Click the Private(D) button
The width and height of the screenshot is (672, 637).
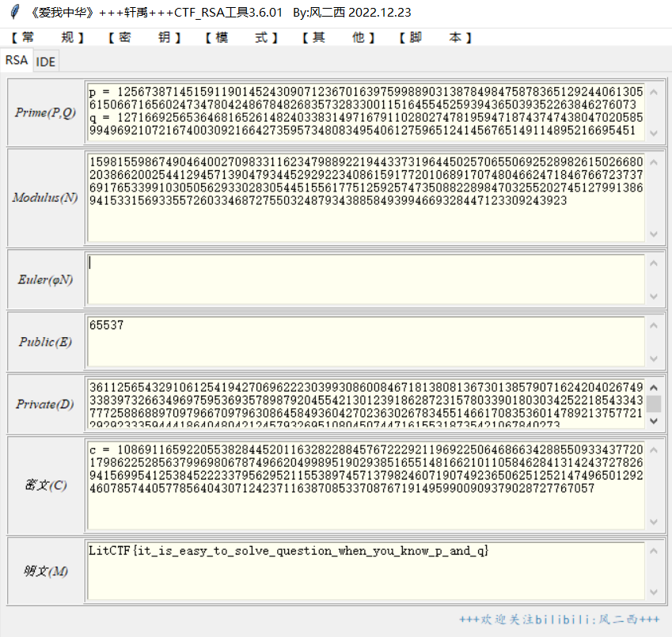click(x=45, y=404)
